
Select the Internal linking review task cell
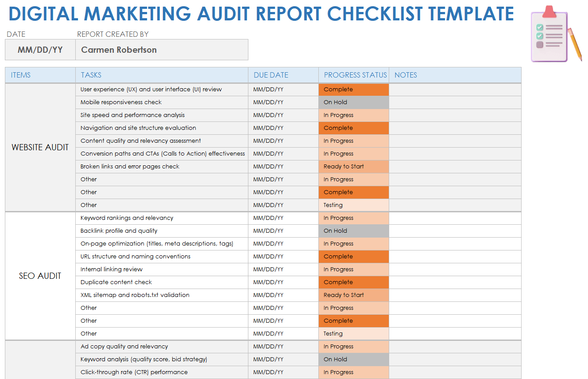[162, 270]
